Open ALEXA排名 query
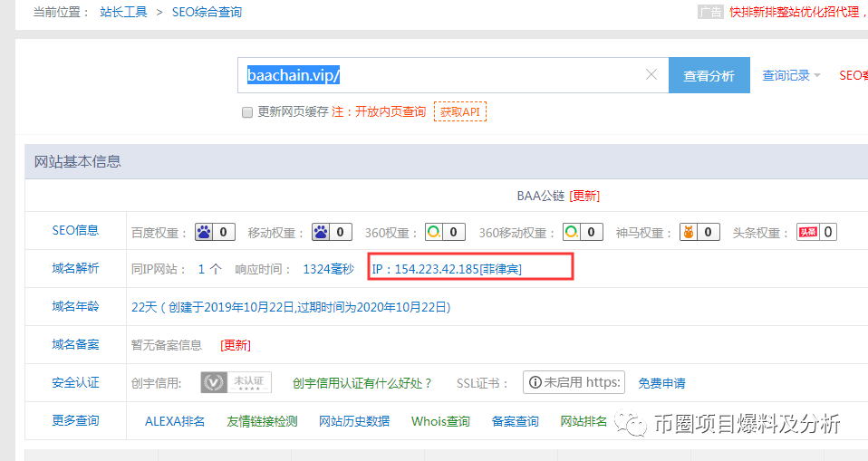This screenshot has height=461, width=868. point(175,422)
